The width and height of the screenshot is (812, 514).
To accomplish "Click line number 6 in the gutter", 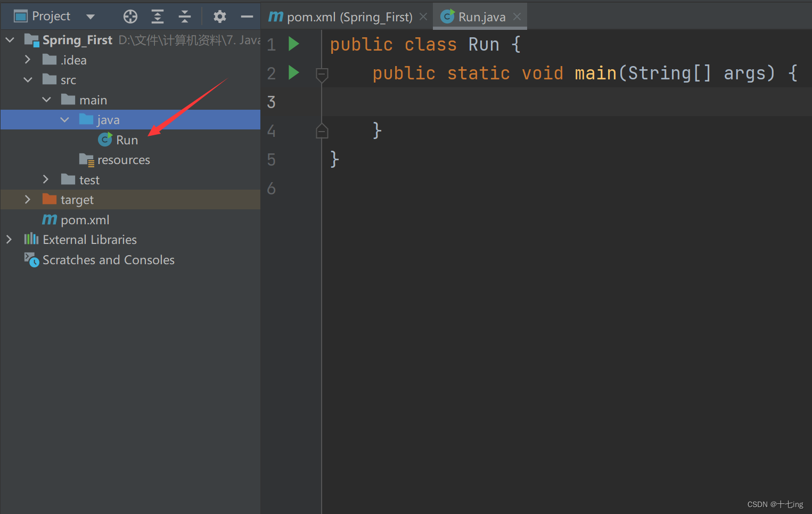I will click(x=271, y=188).
